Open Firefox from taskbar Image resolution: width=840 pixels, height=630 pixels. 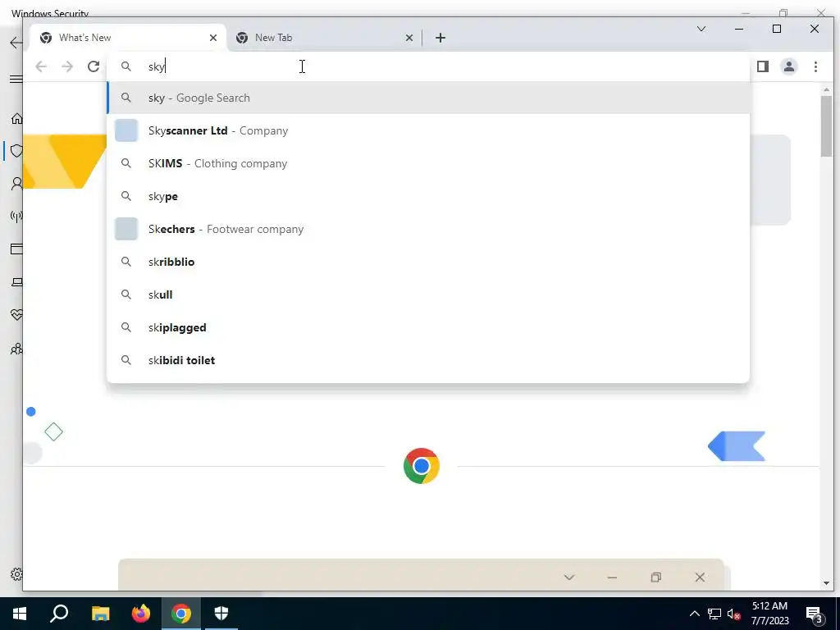pyautogui.click(x=141, y=614)
